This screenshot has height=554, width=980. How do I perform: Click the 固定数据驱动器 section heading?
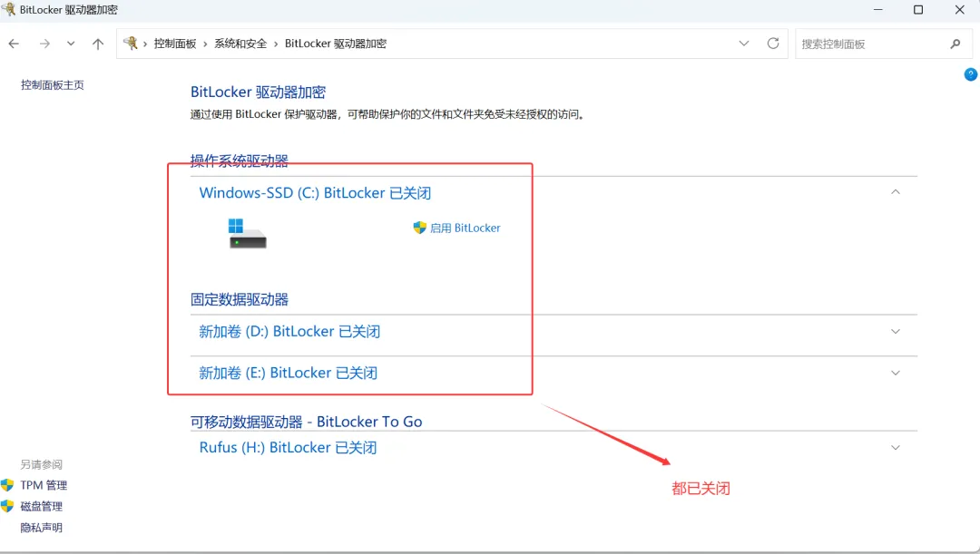pos(240,300)
